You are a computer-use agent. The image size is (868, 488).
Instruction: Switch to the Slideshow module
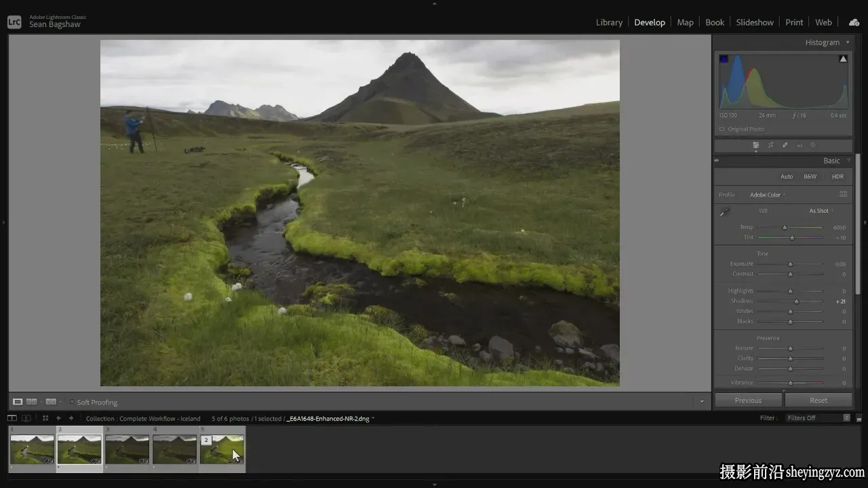pyautogui.click(x=755, y=22)
